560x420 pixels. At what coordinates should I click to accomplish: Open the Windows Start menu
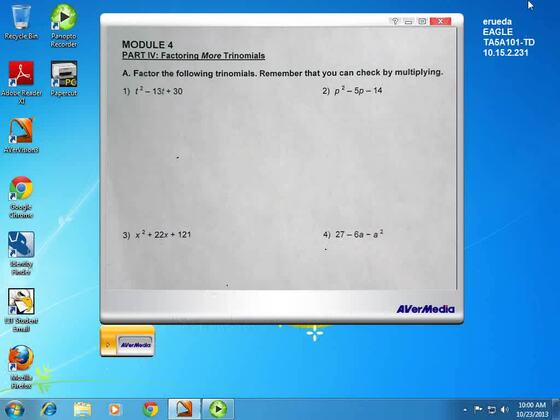(14, 409)
